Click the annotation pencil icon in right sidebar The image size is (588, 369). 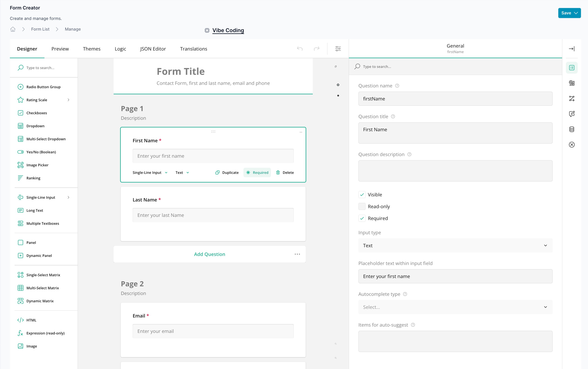(572, 114)
